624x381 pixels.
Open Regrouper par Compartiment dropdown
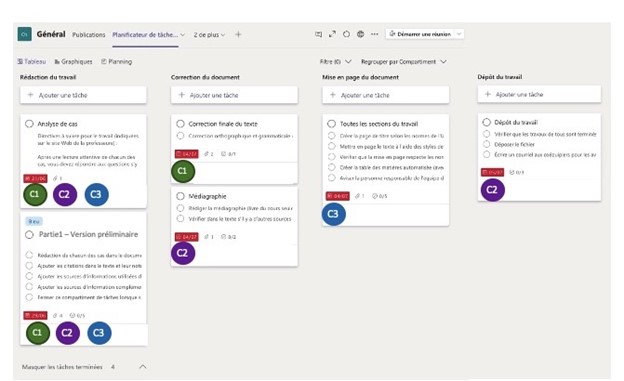[404, 62]
